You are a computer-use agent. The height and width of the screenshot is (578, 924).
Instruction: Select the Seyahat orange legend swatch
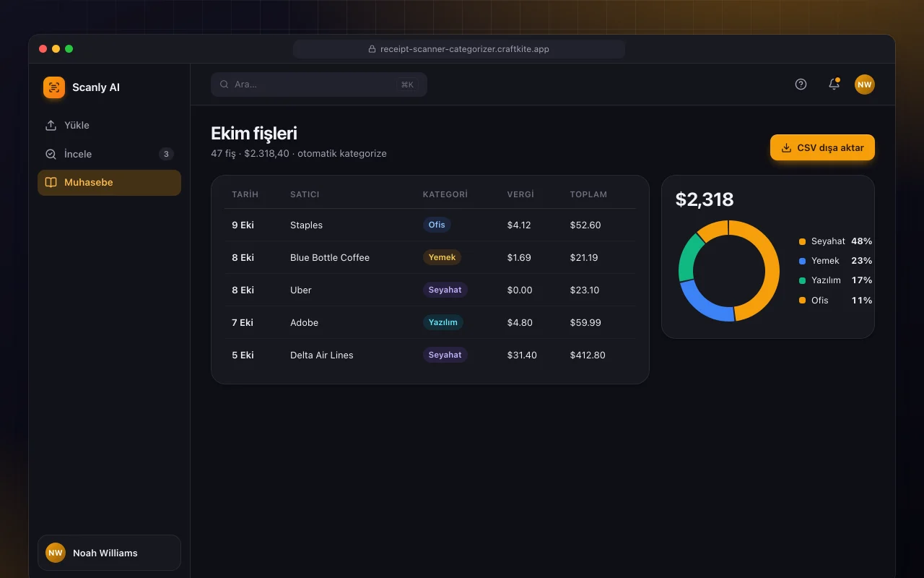point(802,241)
